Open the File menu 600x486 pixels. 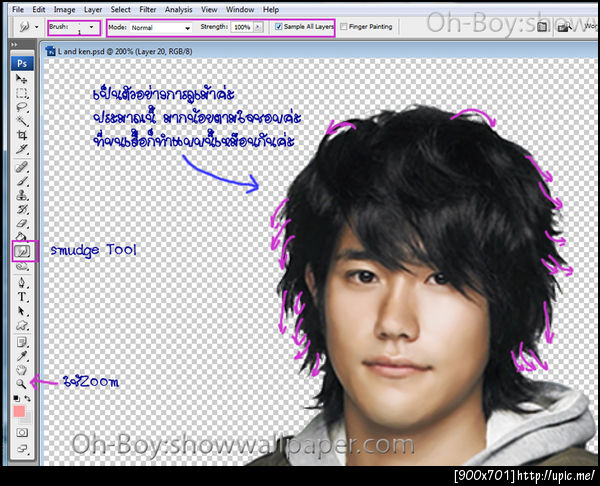18,10
